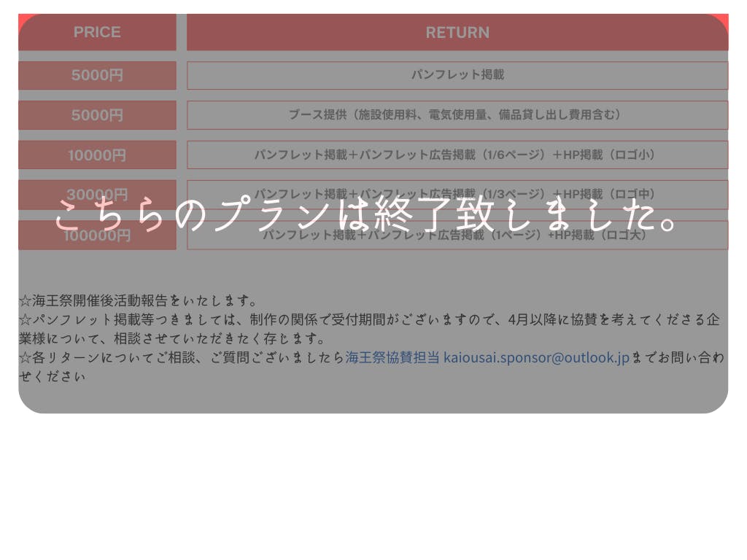Click the PRICE column header
747x560 pixels.
click(97, 32)
